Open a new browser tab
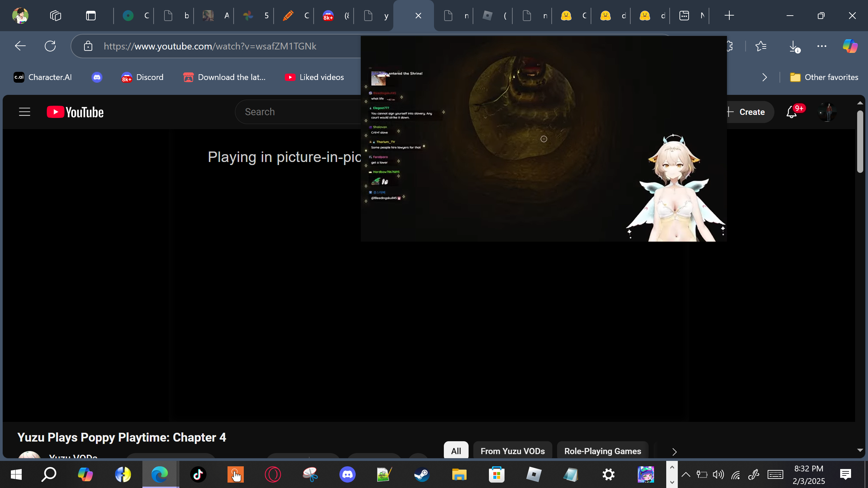This screenshot has width=868, height=488. (x=729, y=16)
